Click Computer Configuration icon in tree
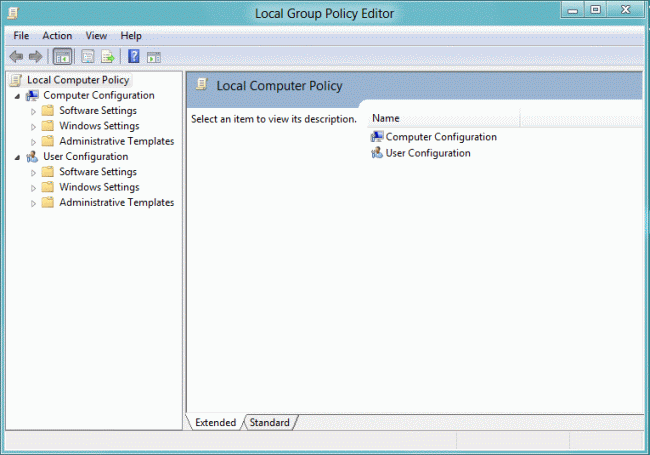This screenshot has height=455, width=650. pos(32,96)
